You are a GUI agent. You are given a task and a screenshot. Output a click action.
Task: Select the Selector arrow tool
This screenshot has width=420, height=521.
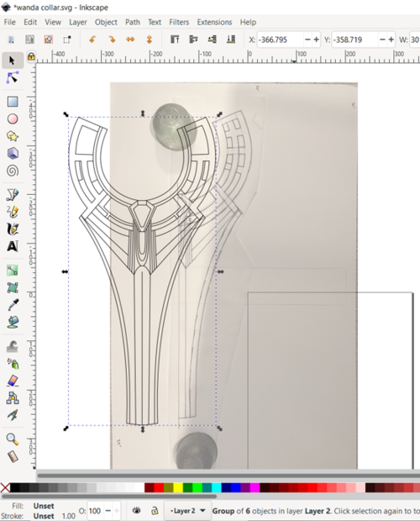point(13,61)
